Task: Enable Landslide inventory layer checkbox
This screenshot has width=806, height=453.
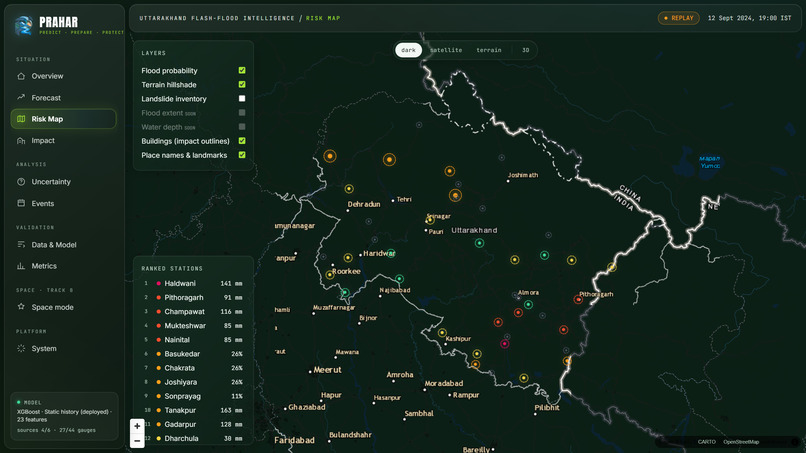Action: pos(242,98)
